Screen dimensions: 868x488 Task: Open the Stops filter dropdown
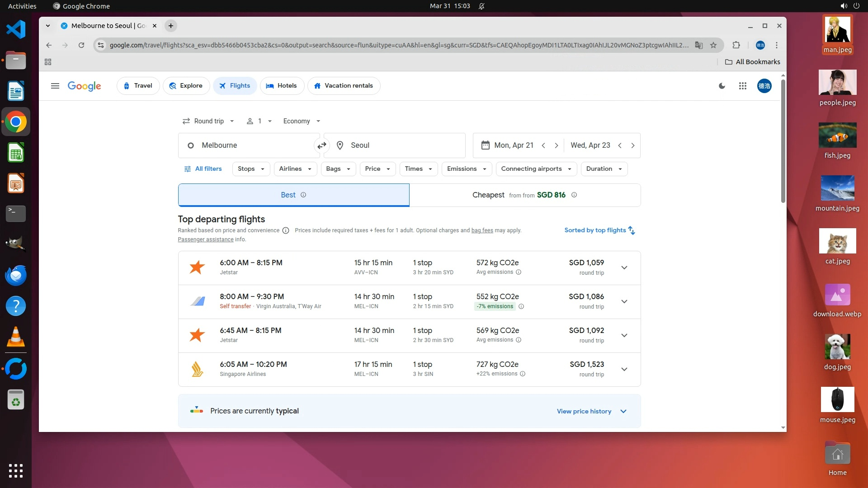[251, 169]
